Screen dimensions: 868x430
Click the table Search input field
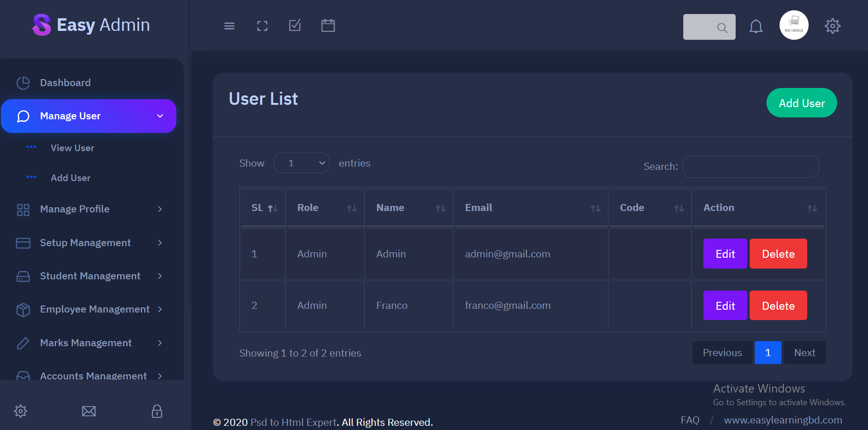pos(751,167)
